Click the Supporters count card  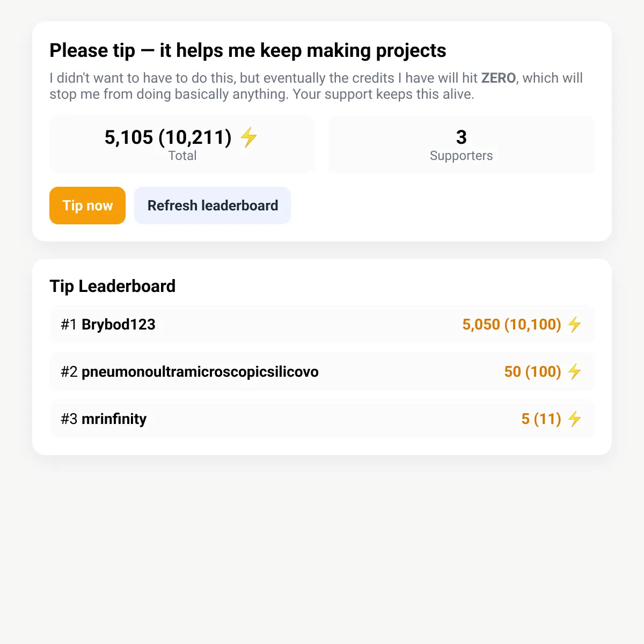[462, 145]
